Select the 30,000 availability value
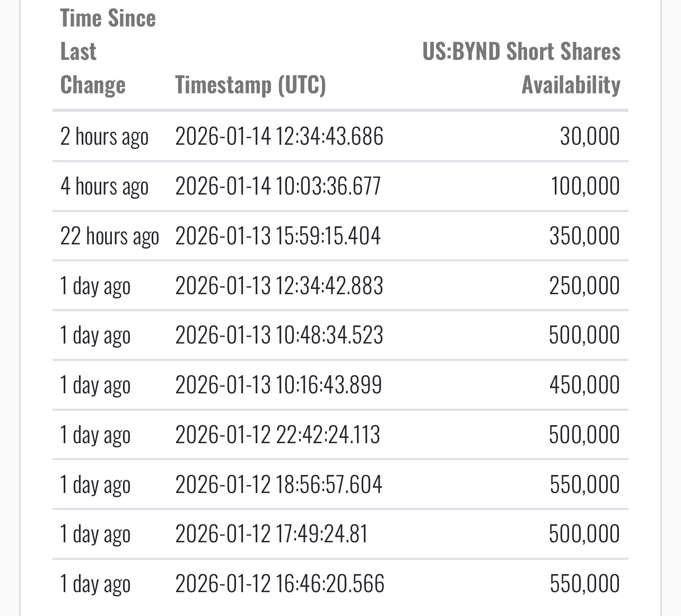Viewport: 681px width, 616px height. [x=590, y=136]
